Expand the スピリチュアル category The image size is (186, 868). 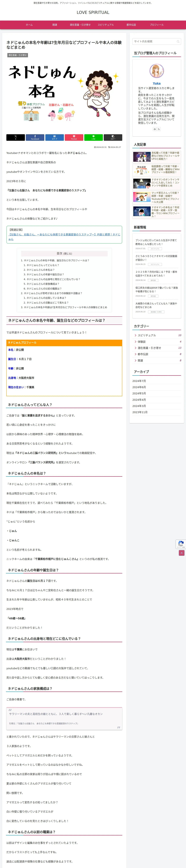157,335
